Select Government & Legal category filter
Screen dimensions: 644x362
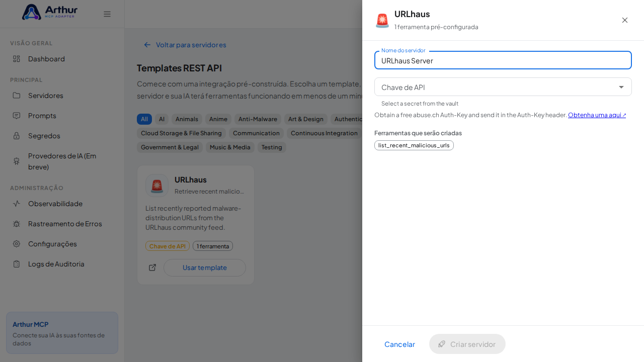pos(170,147)
